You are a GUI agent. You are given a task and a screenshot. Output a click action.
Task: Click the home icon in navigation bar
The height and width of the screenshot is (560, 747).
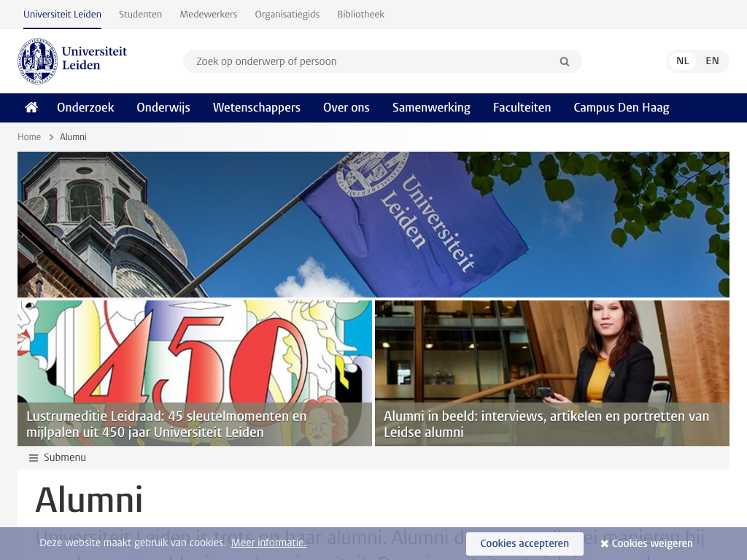31,107
